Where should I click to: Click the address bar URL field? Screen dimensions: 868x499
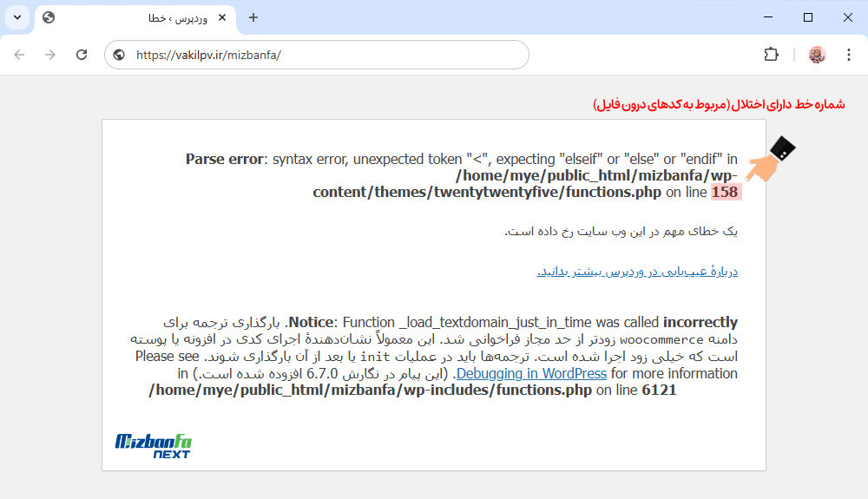pos(317,55)
